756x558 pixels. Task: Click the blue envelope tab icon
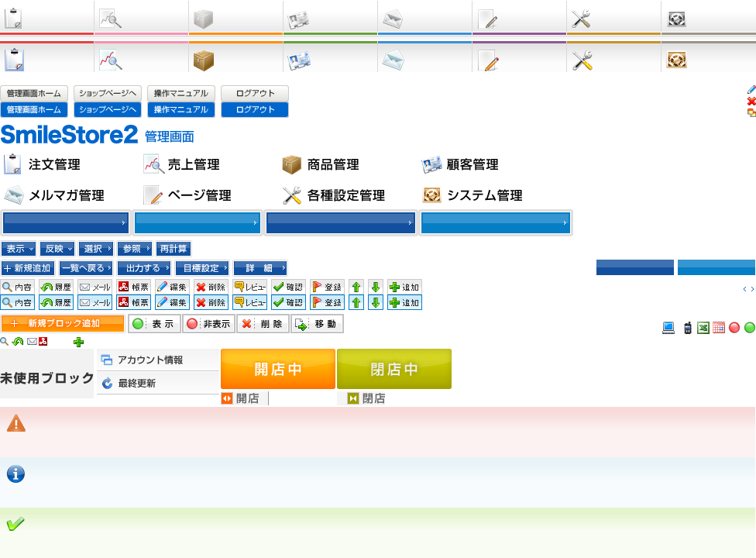[x=393, y=60]
